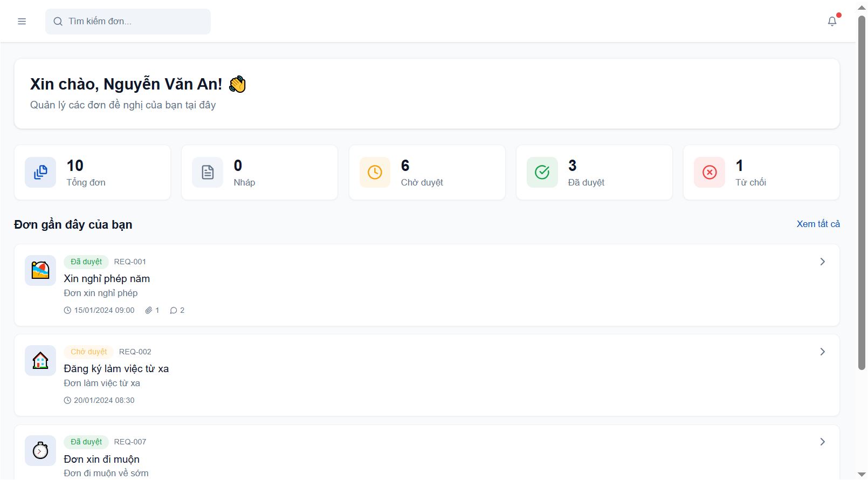The image size is (868, 480).
Task: Click the Tìm kiếm đơn search field
Action: (x=135, y=22)
